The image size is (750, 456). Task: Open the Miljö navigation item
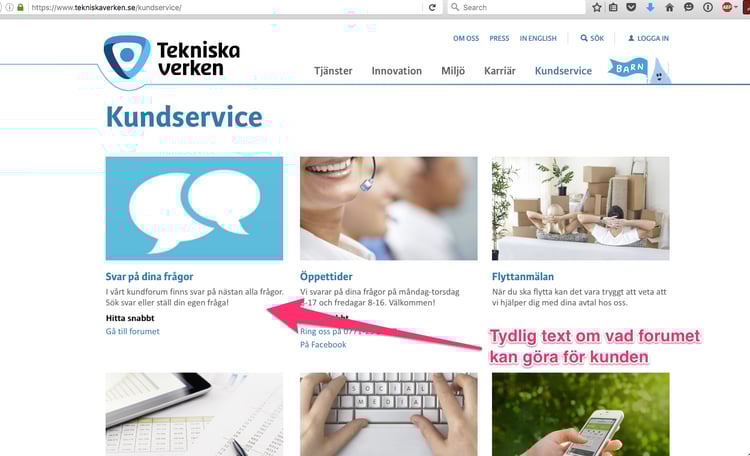tap(453, 71)
